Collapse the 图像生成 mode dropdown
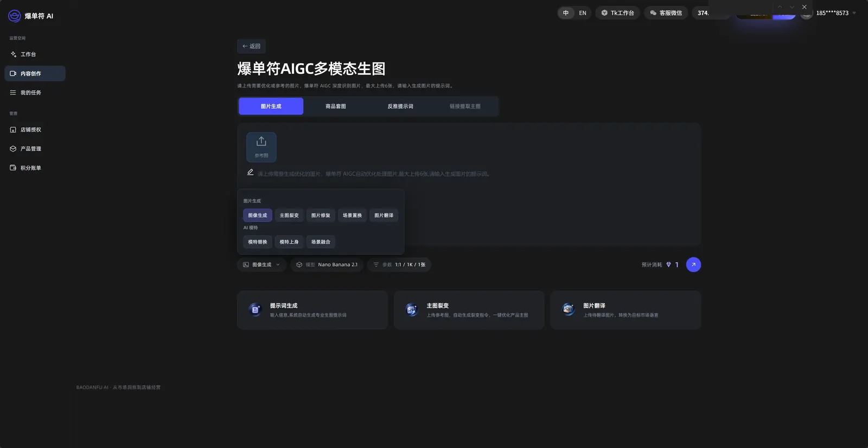Image resolution: width=868 pixels, height=448 pixels. pos(261,265)
